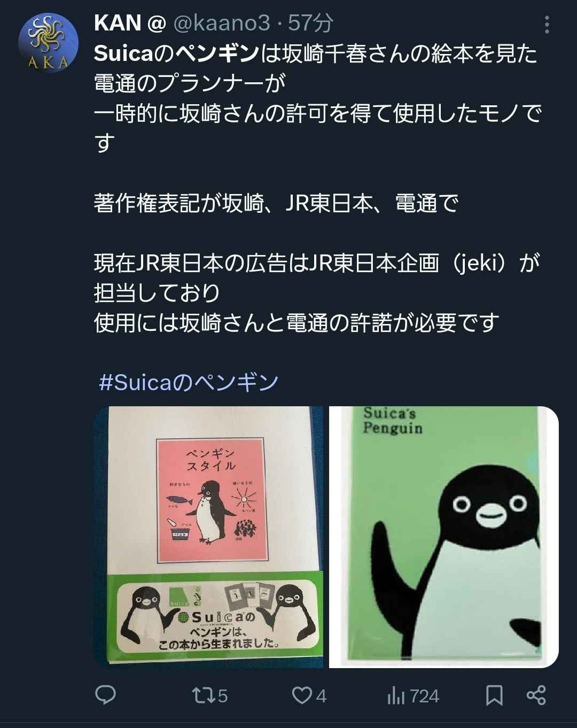Tap the 57分 timestamp

[x=311, y=23]
